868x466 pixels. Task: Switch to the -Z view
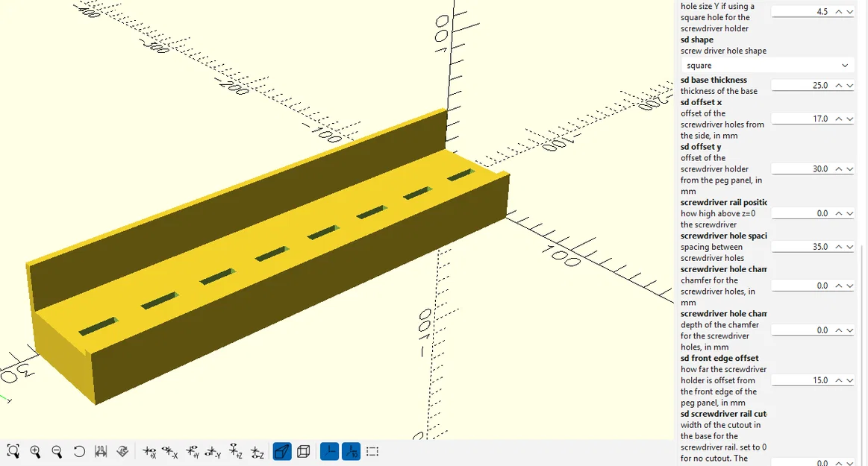point(257,452)
